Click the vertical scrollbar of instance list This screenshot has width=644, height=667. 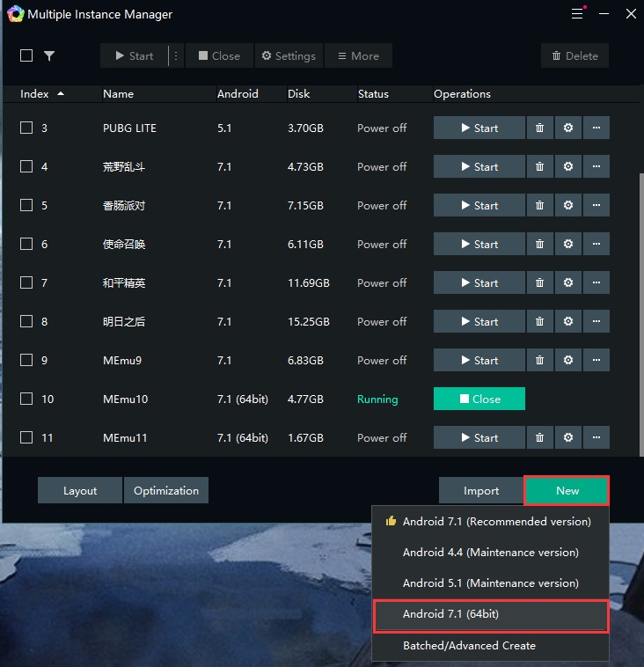pos(641,315)
